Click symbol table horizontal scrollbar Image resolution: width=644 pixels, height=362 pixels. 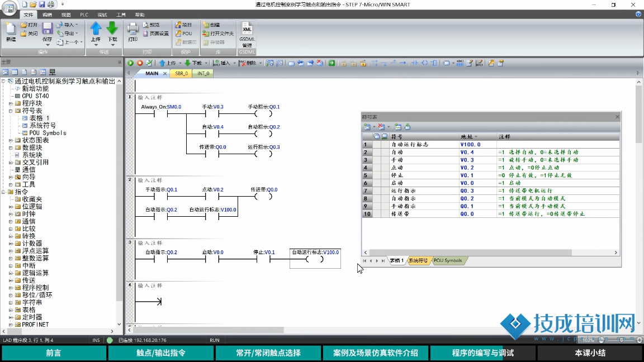pos(470,253)
